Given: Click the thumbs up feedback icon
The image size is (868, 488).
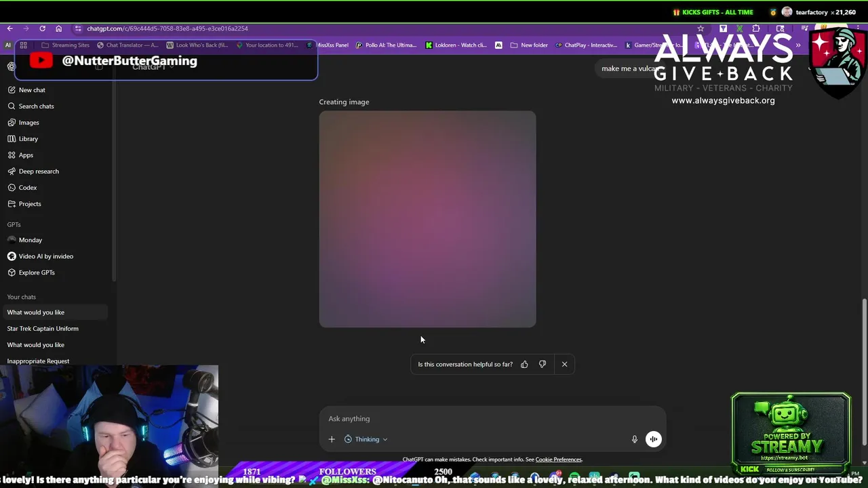Looking at the screenshot, I should click(x=524, y=365).
